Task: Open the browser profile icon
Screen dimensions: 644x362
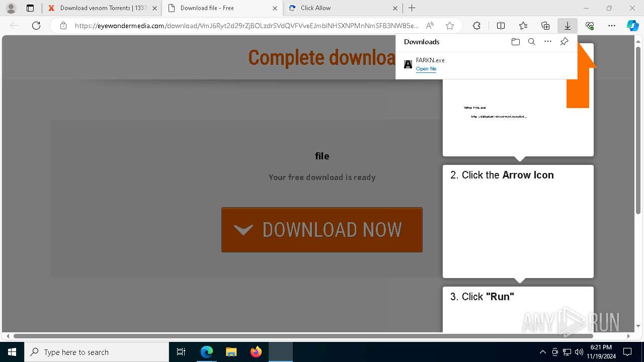Action: tap(11, 8)
